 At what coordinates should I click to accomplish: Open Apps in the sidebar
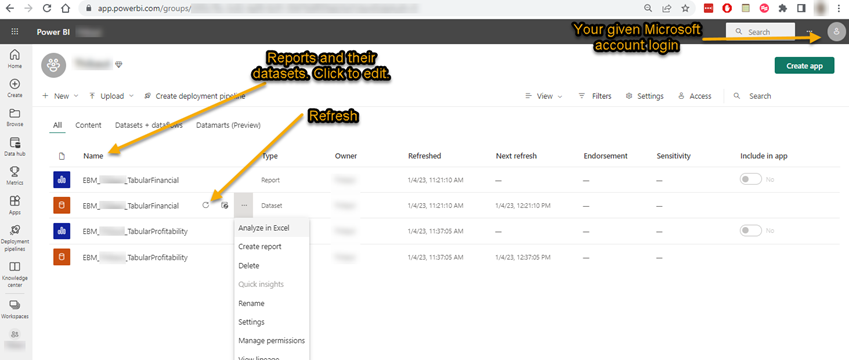15,205
